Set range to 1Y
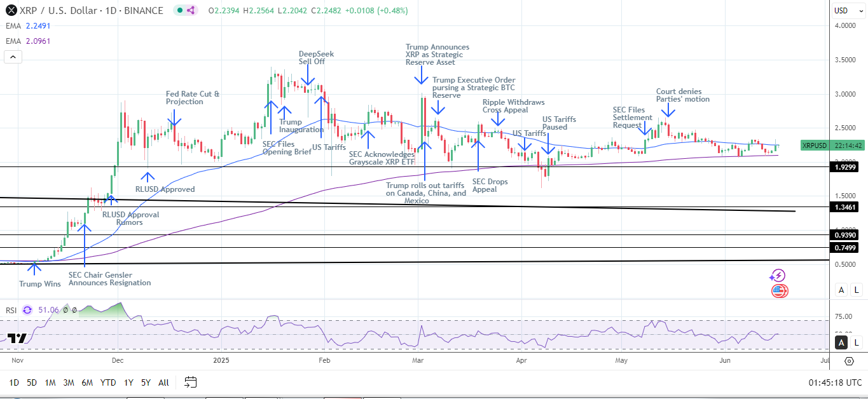Image resolution: width=868 pixels, height=399 pixels. [128, 382]
